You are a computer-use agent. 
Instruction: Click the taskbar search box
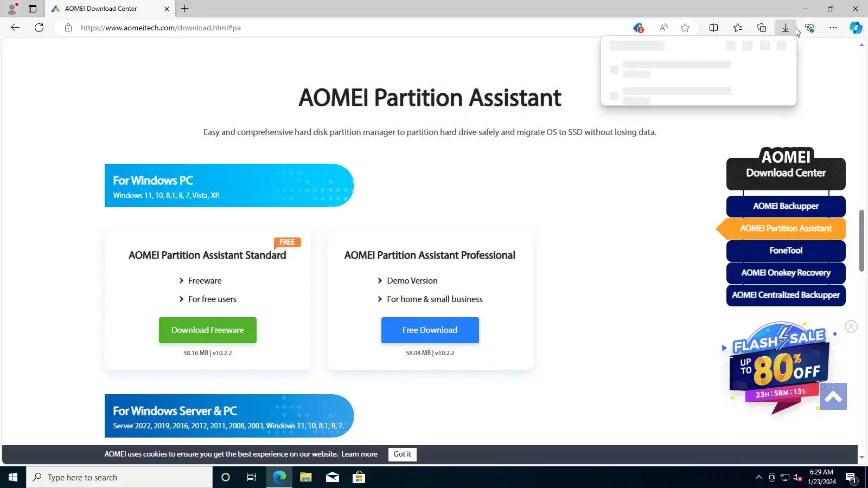pos(119,477)
